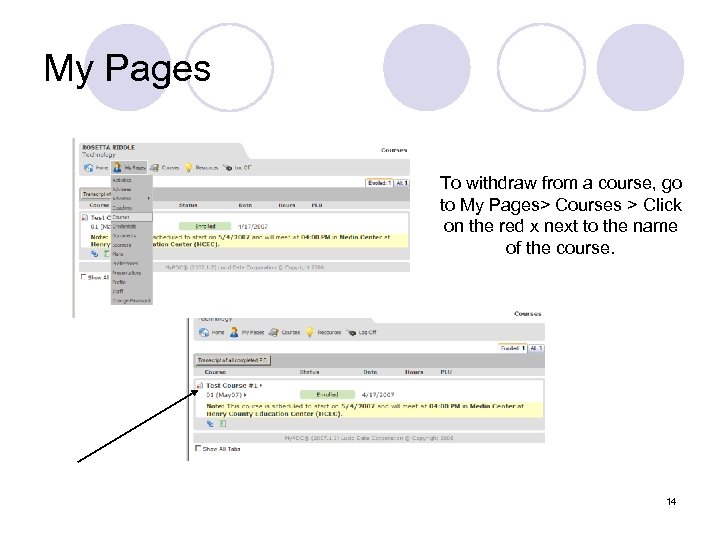Viewport: 720px width, 540px height.
Task: Tick Show All Tabs checkbox in Test Course #1 screenshot
Action: click(198, 448)
